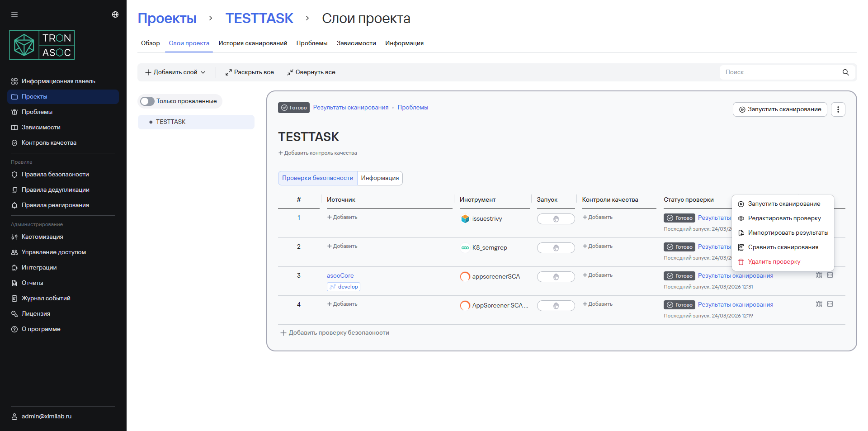Screen dimensions: 868x431
Task: Expand all layers with 'Раскрыть все'
Action: (x=249, y=72)
